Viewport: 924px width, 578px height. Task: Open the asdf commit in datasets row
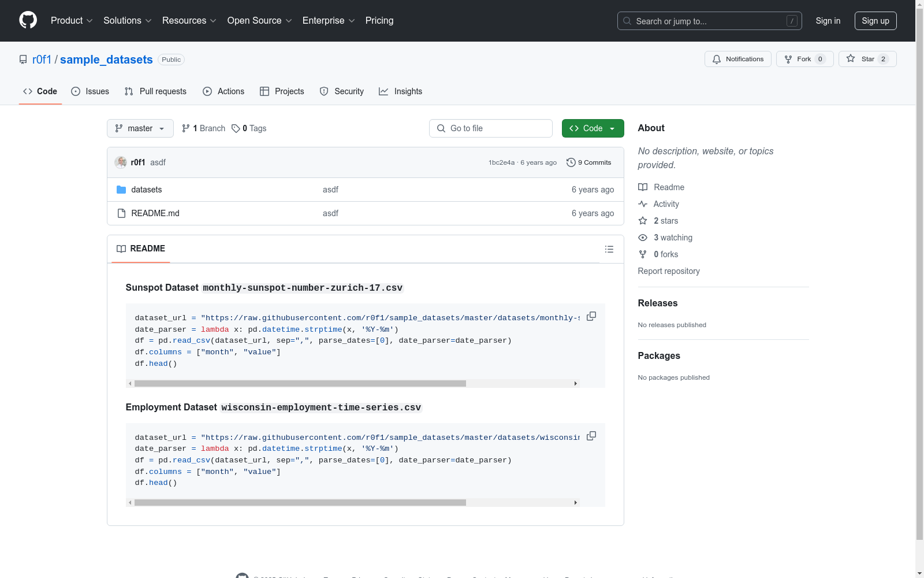coord(330,190)
